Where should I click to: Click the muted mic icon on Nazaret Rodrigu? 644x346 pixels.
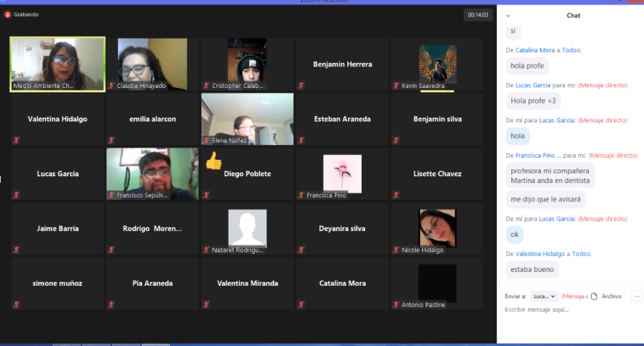point(206,250)
